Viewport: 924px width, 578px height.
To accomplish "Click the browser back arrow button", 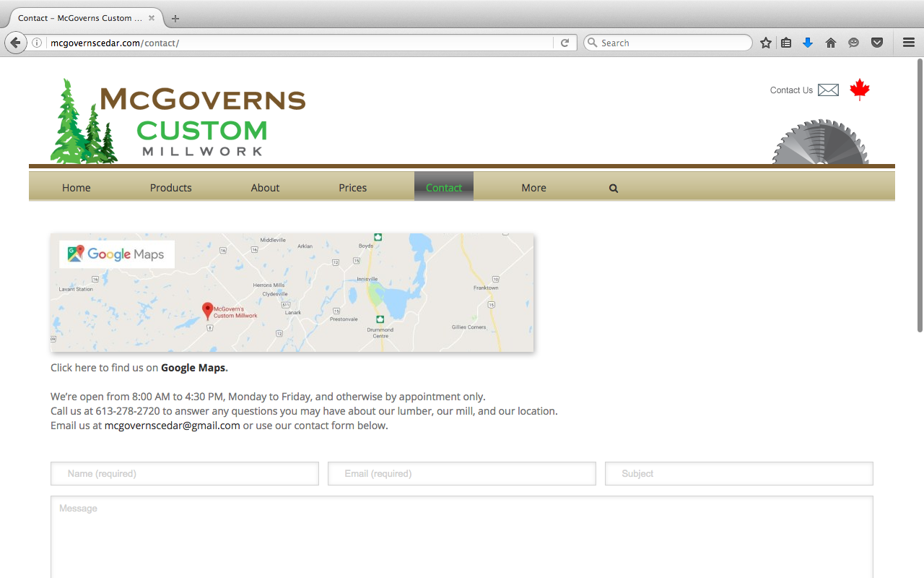I will [15, 43].
